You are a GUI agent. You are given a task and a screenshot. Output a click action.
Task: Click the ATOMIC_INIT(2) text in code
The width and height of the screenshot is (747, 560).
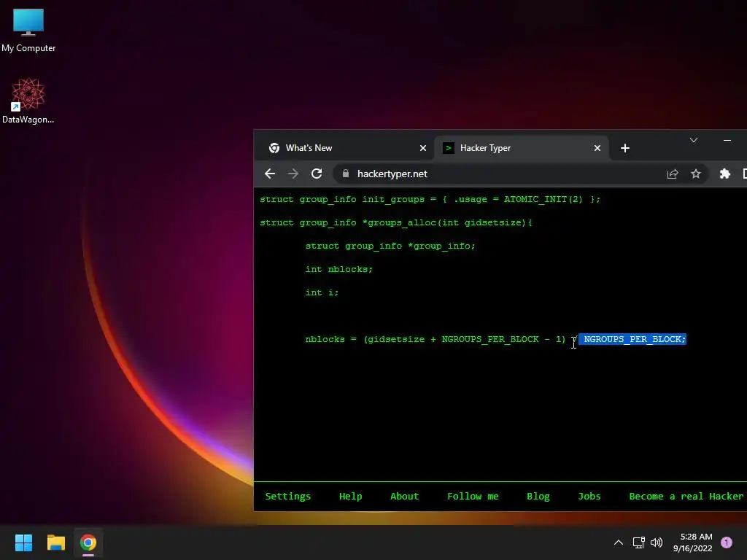[543, 199]
